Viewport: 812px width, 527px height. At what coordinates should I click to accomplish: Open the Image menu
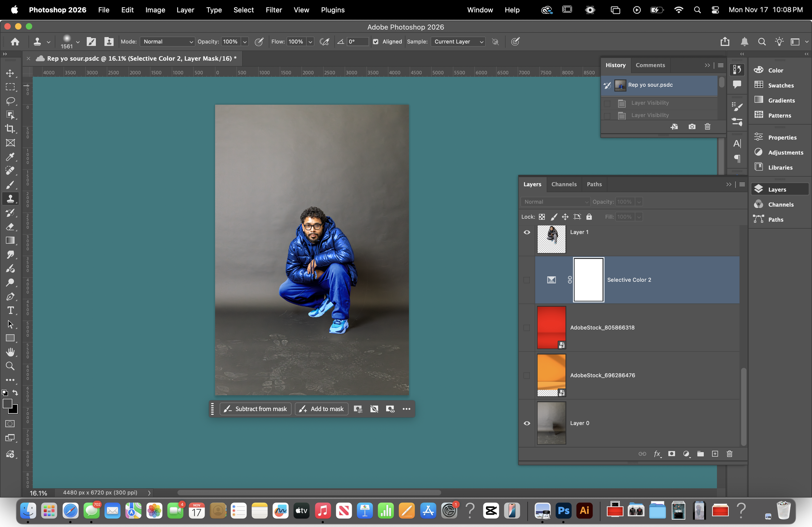pyautogui.click(x=155, y=10)
